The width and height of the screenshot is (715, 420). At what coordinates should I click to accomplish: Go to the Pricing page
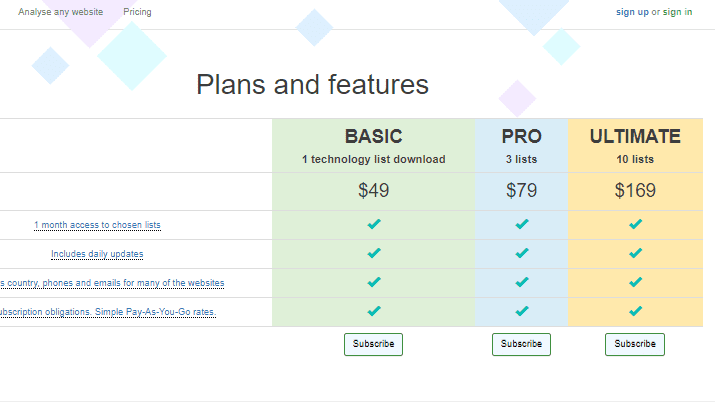point(137,12)
